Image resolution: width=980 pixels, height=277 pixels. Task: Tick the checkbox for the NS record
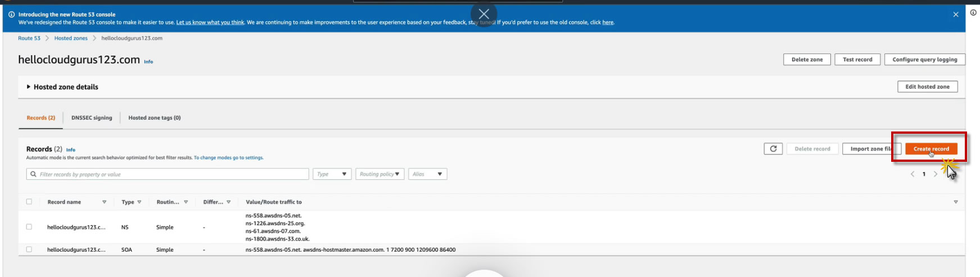click(29, 227)
